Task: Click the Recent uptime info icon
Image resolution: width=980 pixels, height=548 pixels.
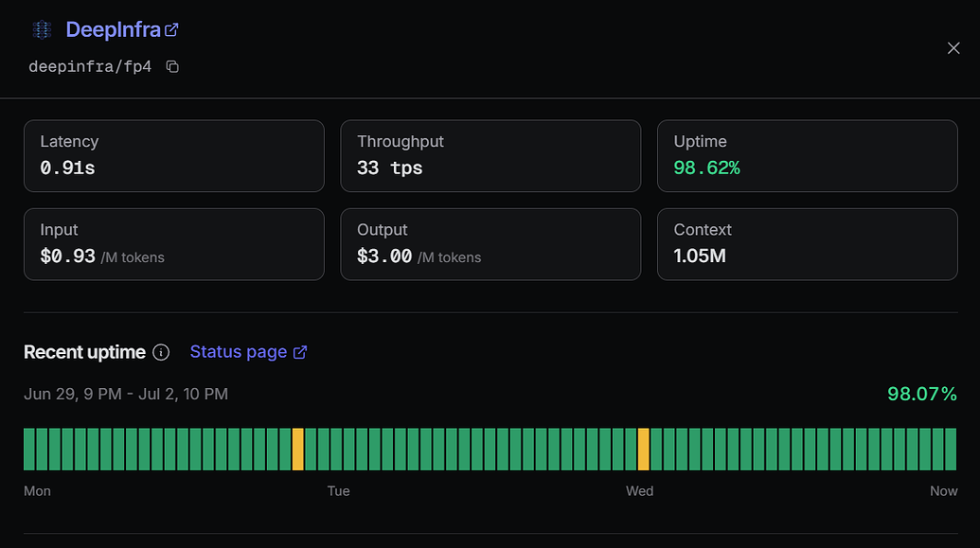Action: [161, 352]
